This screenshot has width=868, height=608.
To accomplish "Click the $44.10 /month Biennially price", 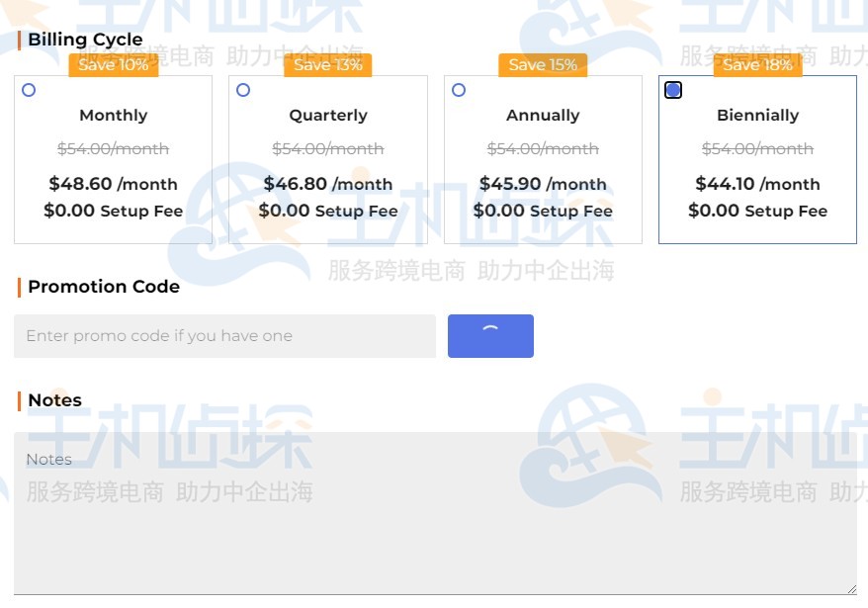I will (757, 184).
